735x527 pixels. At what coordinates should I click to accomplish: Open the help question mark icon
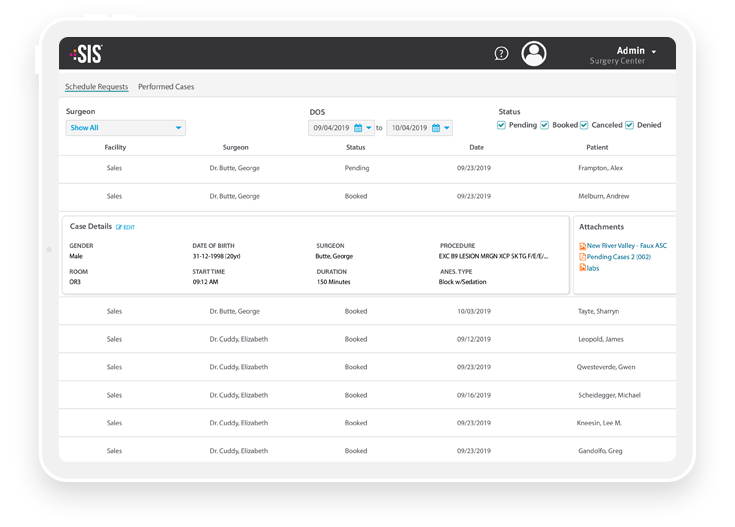click(x=502, y=53)
